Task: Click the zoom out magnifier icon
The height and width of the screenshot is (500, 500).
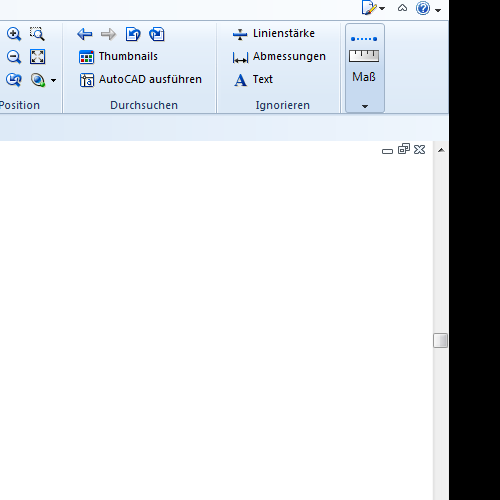Action: tap(14, 57)
